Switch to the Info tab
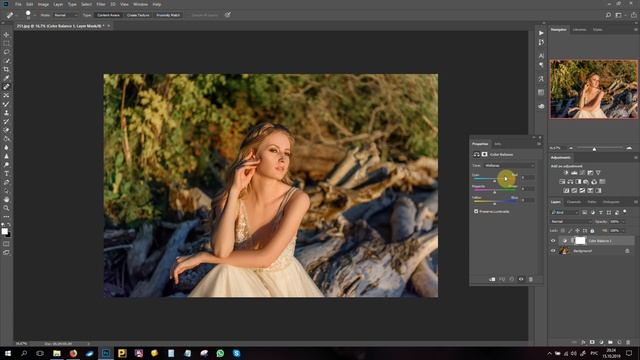Image resolution: width=640 pixels, height=360 pixels. pos(497,144)
